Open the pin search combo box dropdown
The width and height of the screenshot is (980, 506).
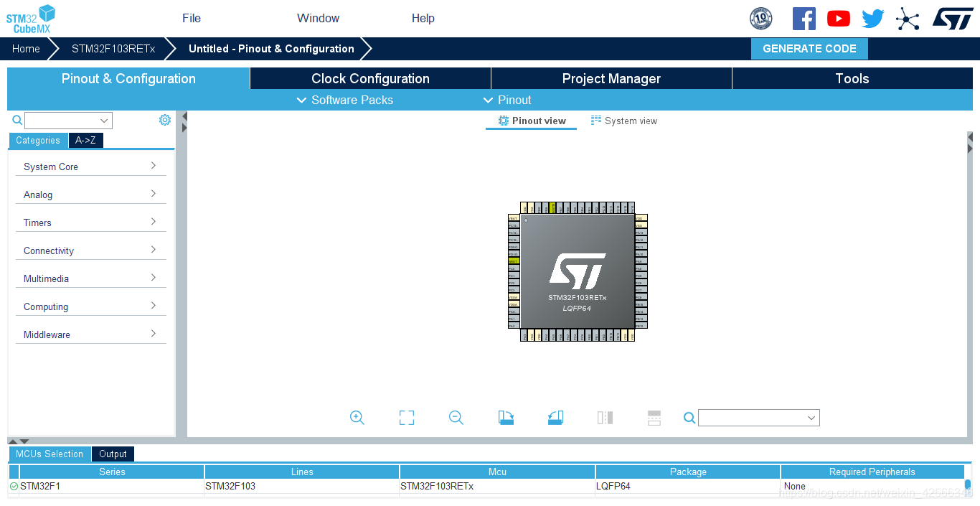click(x=811, y=418)
